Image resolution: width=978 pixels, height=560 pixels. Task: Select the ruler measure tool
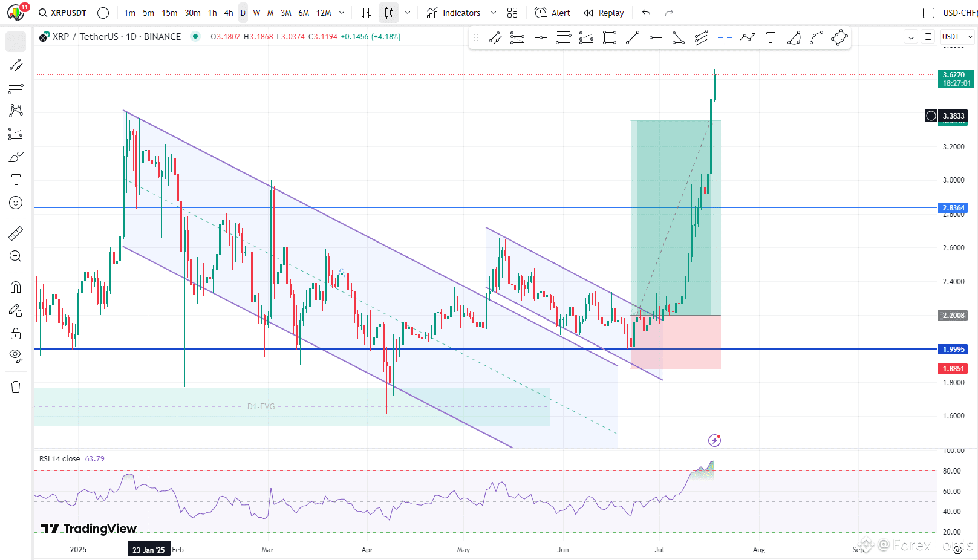[x=16, y=233]
